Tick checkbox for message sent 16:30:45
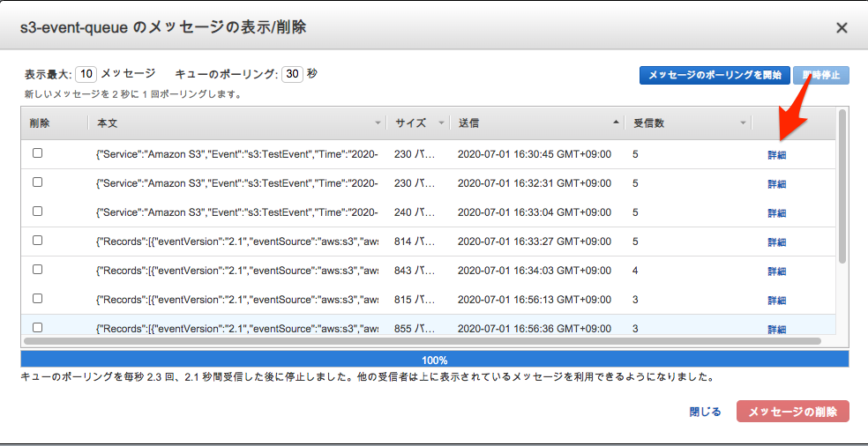This screenshot has width=868, height=446. click(37, 153)
